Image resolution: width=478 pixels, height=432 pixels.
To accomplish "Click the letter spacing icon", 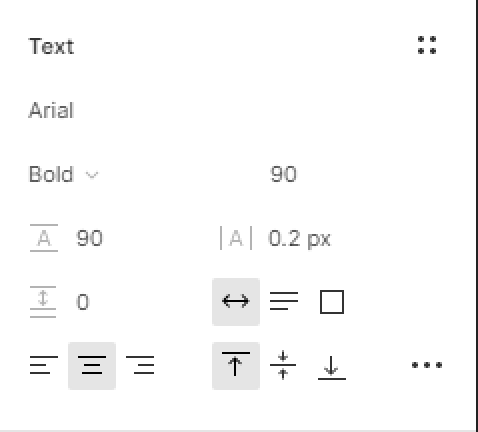I will point(236,238).
